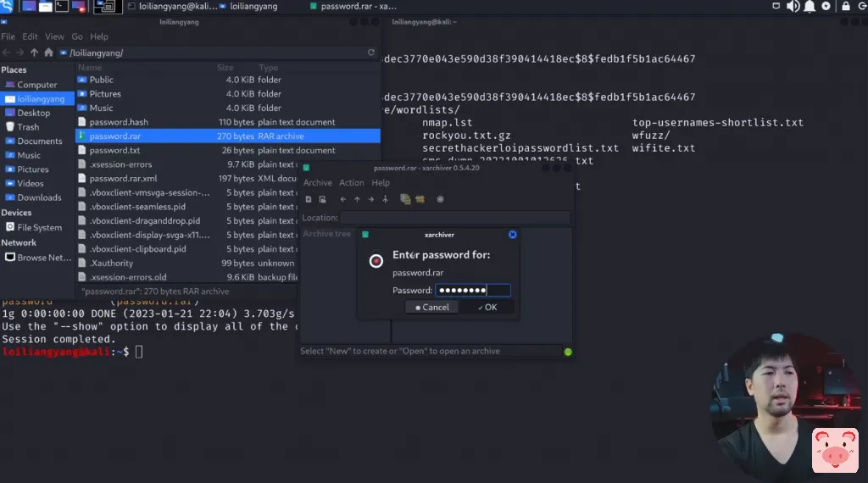Image resolution: width=868 pixels, height=483 pixels.
Task: Open Trash in Places sidebar
Action: pos(36,127)
